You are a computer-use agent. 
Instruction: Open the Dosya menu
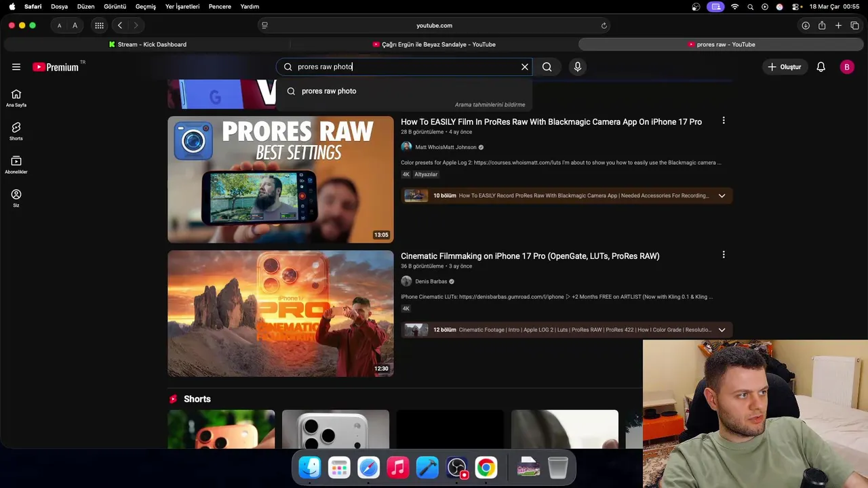59,7
